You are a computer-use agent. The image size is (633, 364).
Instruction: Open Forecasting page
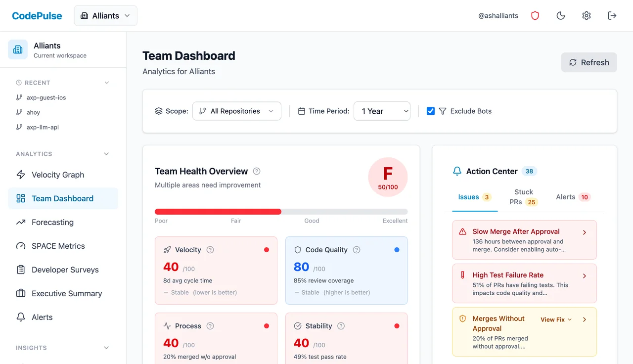point(63,222)
